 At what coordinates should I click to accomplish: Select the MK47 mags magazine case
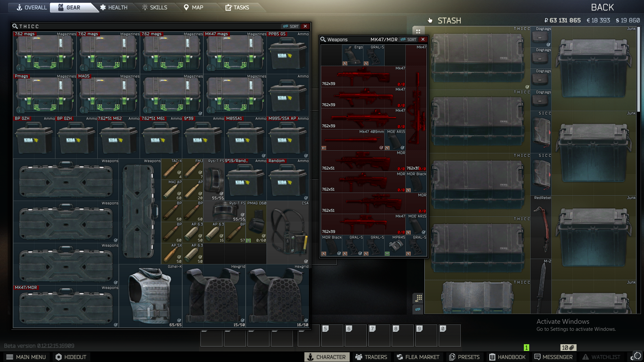point(235,53)
